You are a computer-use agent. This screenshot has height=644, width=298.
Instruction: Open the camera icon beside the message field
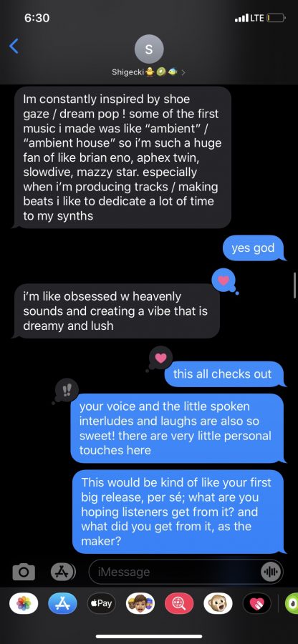(x=24, y=572)
